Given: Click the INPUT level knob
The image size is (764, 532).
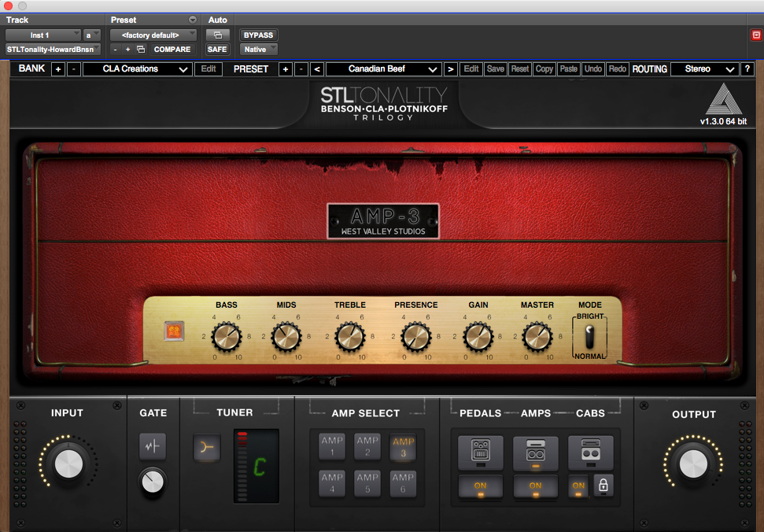Looking at the screenshot, I should click(x=68, y=464).
